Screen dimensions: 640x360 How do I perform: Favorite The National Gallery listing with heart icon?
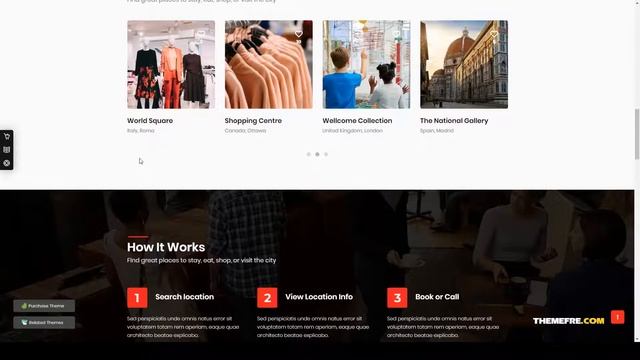pyautogui.click(x=494, y=34)
